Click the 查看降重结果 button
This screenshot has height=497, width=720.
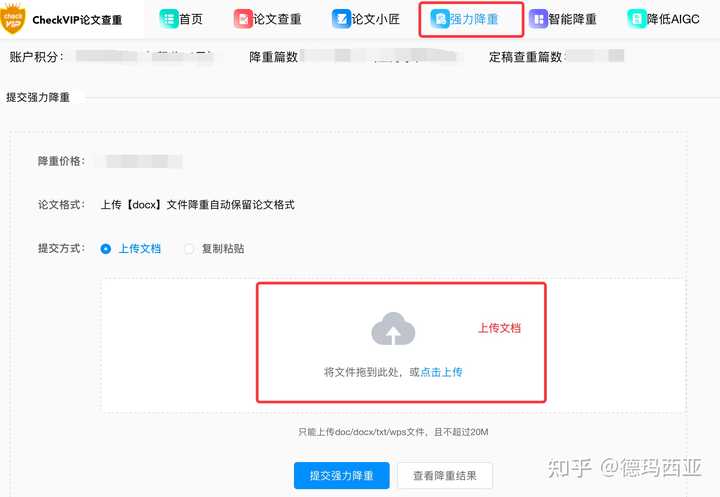click(445, 475)
